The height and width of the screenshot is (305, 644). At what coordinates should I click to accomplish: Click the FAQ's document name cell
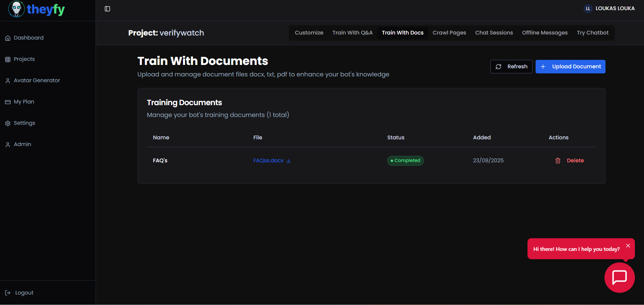click(x=160, y=161)
